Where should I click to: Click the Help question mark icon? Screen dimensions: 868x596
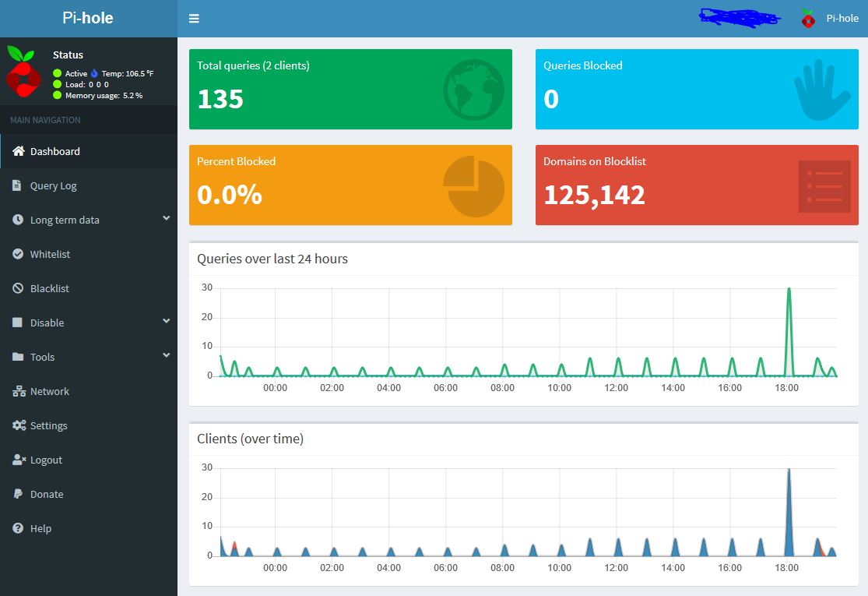coord(18,528)
